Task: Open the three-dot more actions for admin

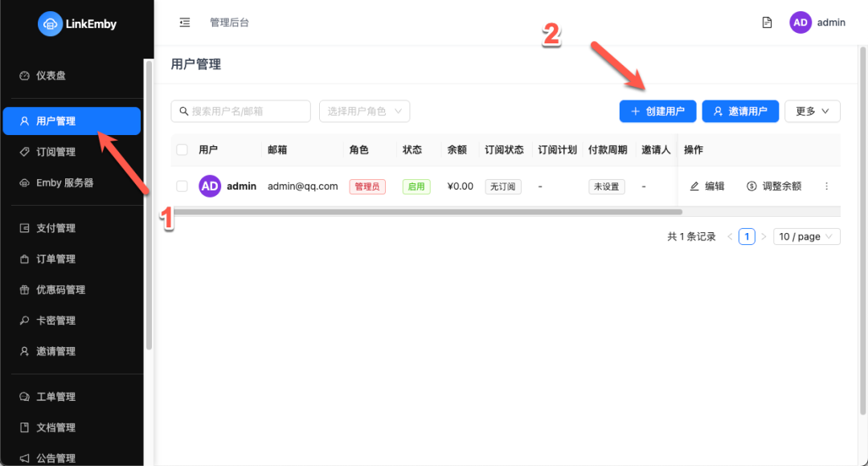Action: coord(826,186)
